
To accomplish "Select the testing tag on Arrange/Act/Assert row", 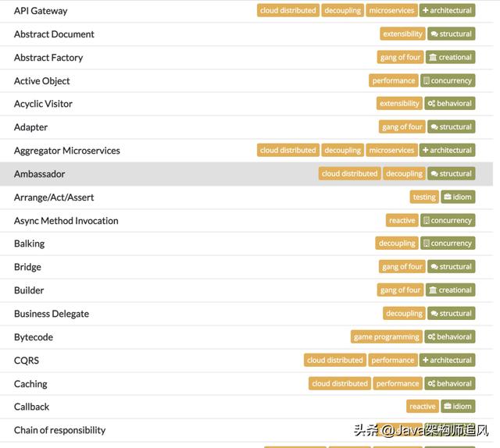I will click(424, 197).
